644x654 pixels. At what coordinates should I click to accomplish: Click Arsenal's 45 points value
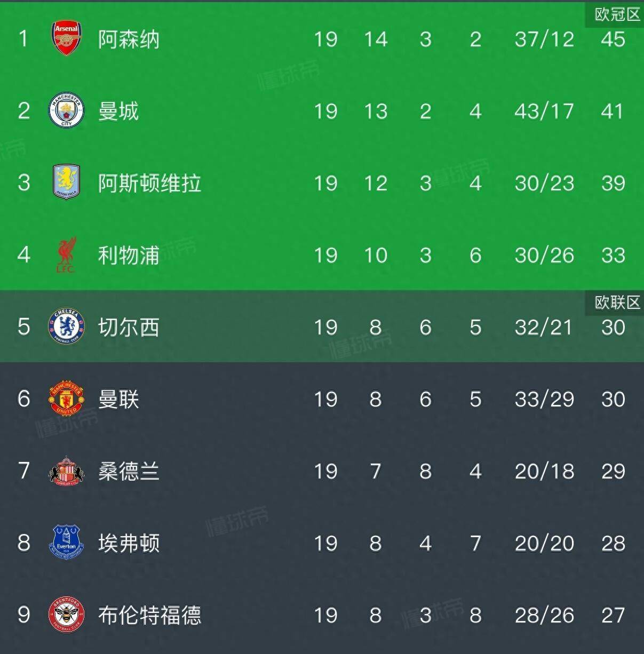tap(613, 39)
